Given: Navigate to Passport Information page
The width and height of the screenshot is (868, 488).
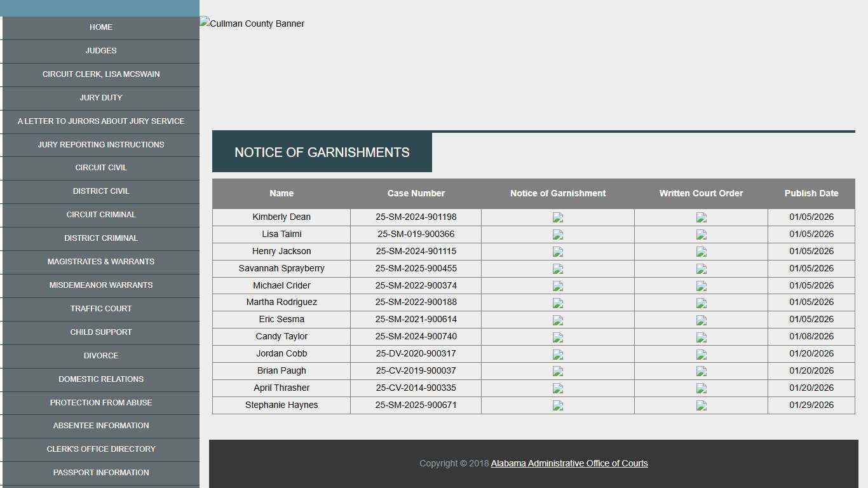Looking at the screenshot, I should point(101,473).
